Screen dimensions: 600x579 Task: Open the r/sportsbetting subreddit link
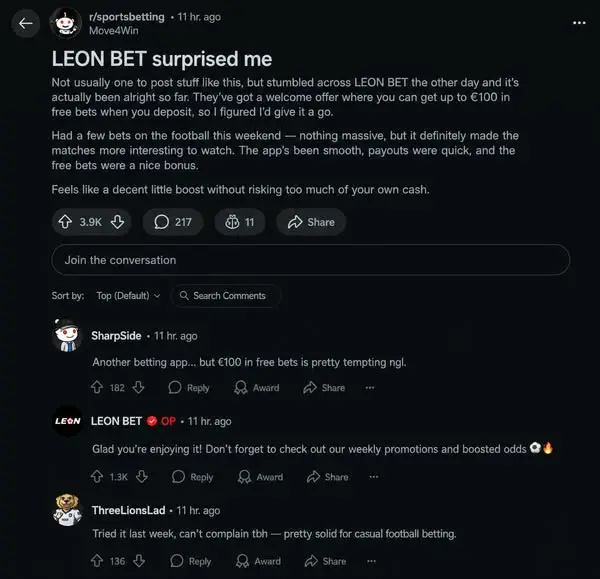pyautogui.click(x=127, y=17)
